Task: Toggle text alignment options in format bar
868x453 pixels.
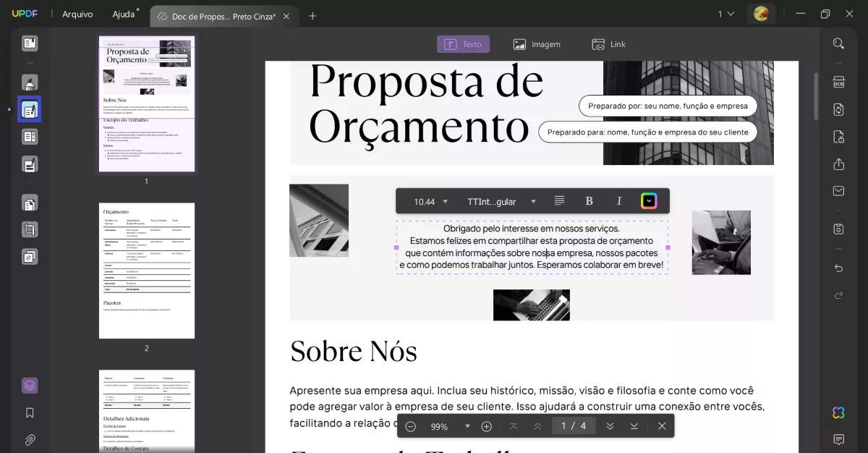Action: 559,200
